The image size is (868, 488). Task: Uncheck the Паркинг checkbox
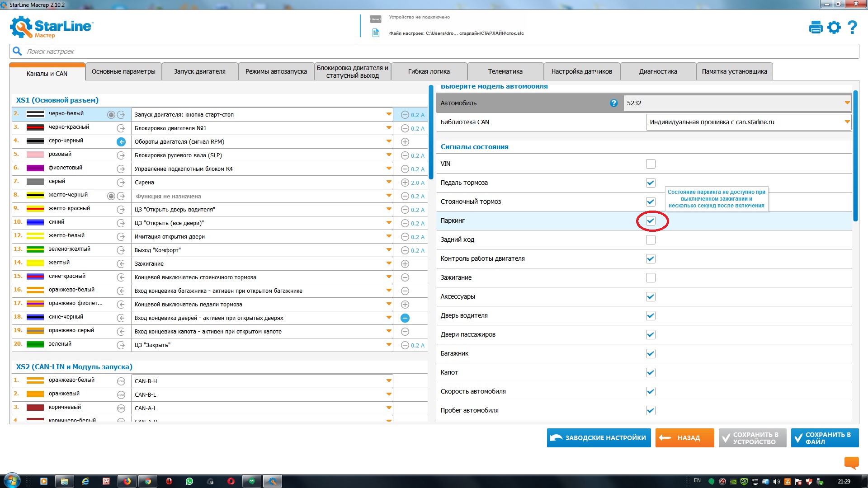(x=651, y=221)
